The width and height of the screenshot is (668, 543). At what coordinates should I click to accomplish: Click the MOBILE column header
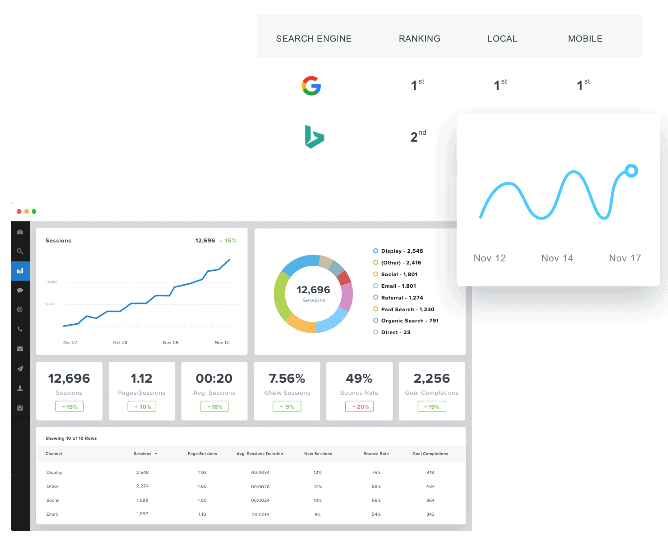(585, 39)
